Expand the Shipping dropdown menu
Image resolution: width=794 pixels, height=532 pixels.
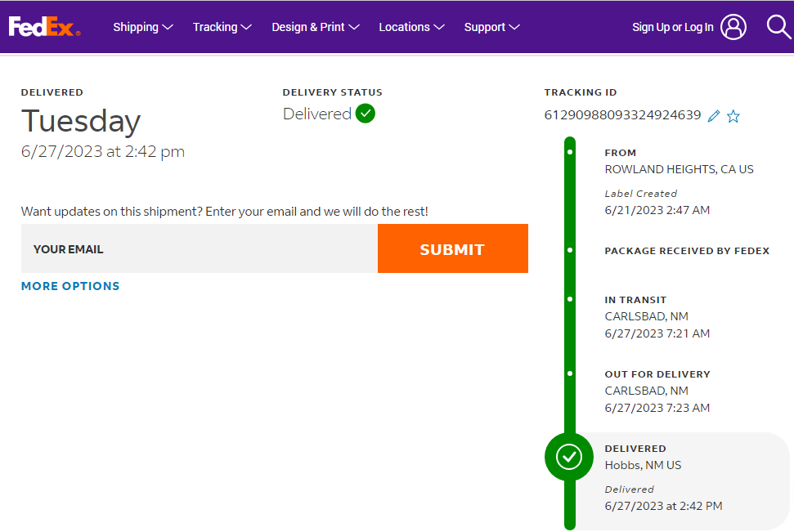143,27
